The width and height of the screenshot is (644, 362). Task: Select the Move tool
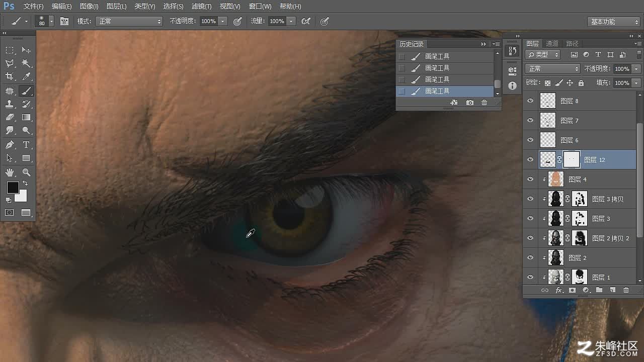click(26, 50)
